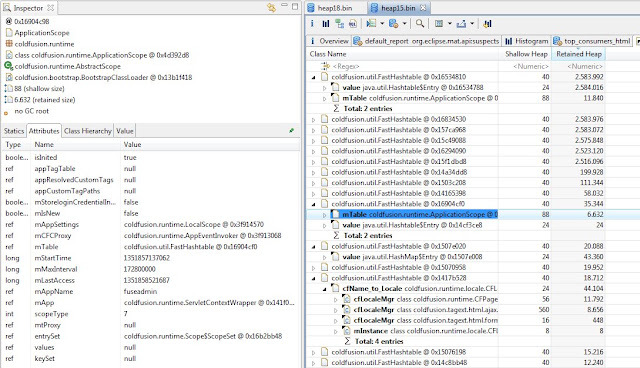Image resolution: width=640 pixels, height=368 pixels.
Task: Sort by Shallow Heap column header
Action: tap(526, 54)
